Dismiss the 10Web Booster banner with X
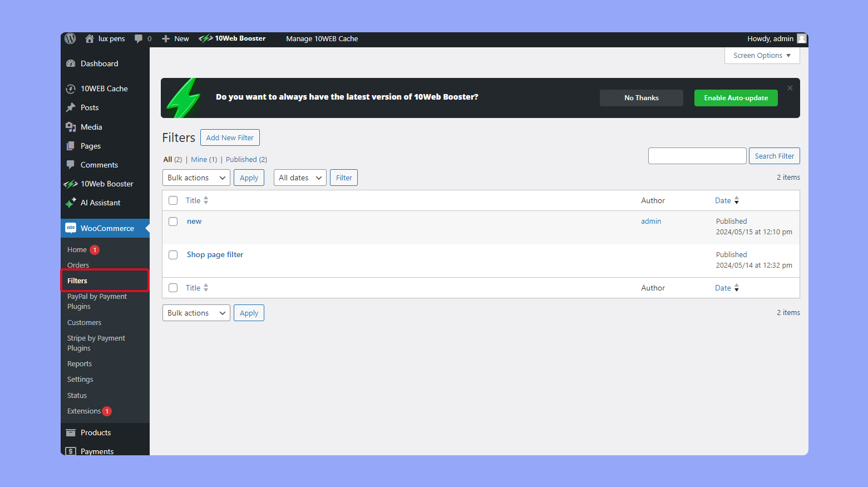This screenshot has height=487, width=868. [x=790, y=88]
